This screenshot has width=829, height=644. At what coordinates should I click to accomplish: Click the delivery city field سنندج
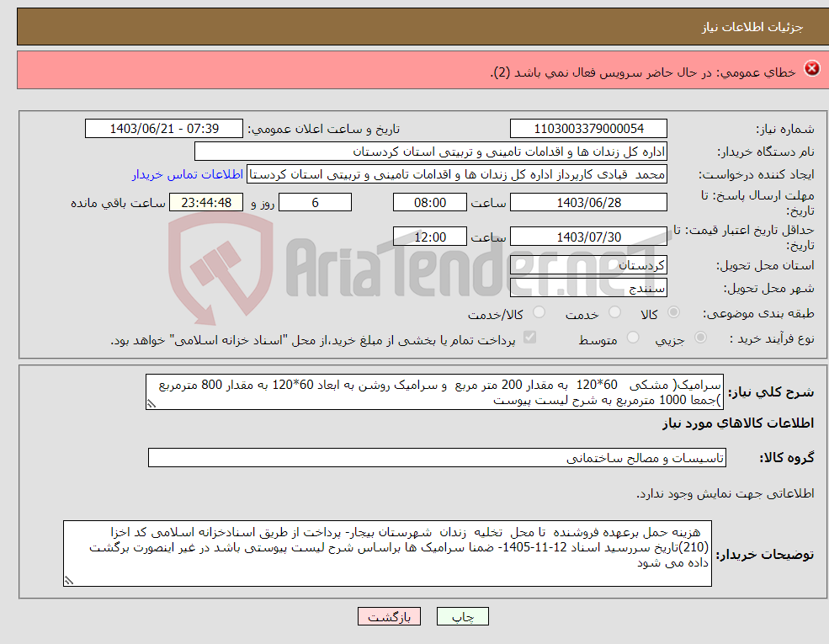coord(588,288)
